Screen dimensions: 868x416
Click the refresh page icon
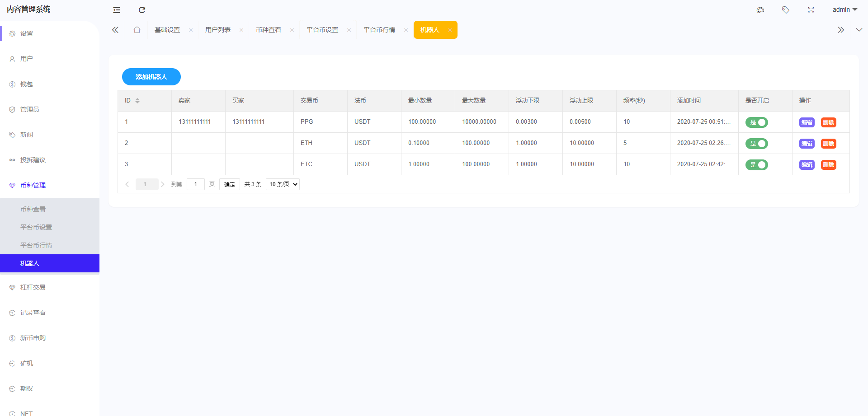[142, 10]
